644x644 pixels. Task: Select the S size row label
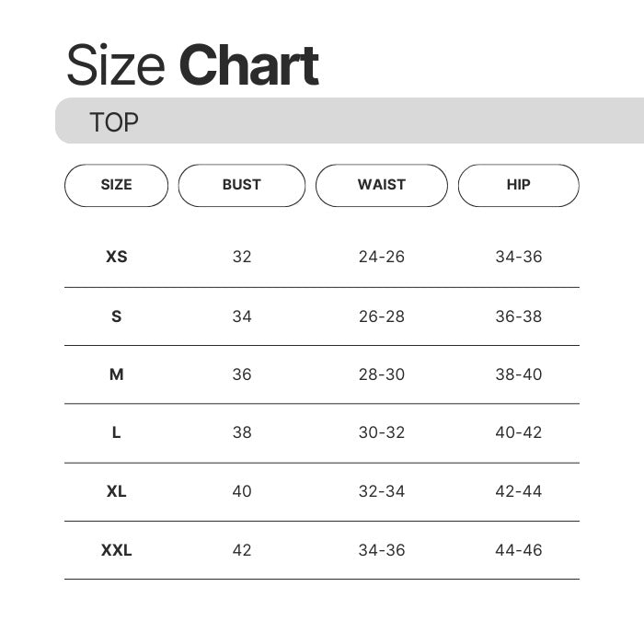pos(117,316)
